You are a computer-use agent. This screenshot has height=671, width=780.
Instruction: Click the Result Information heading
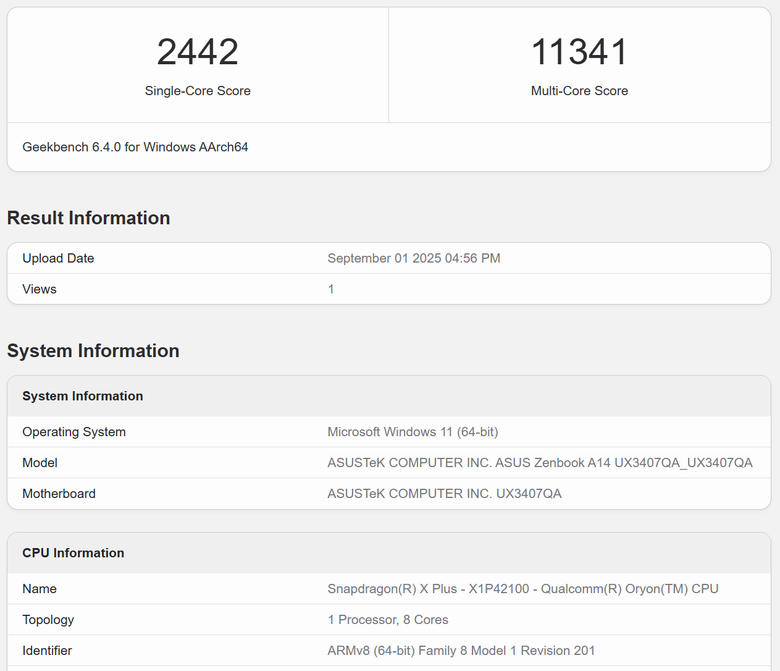89,218
